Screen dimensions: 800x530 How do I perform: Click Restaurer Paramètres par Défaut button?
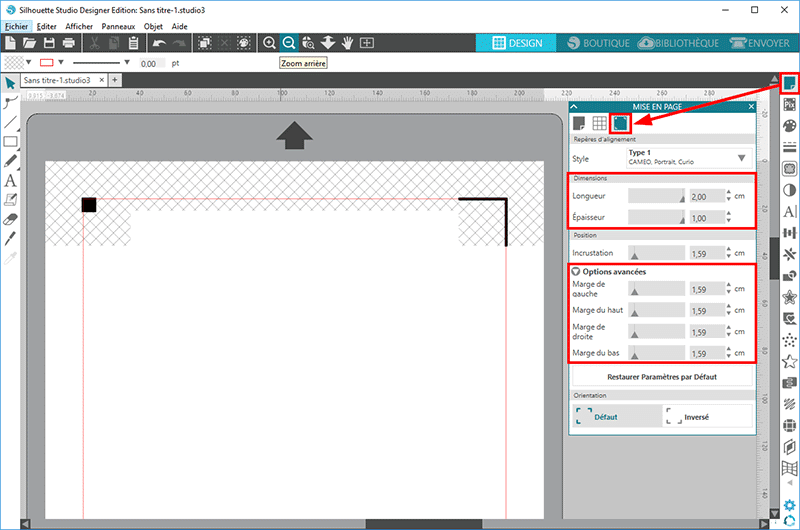(x=661, y=377)
